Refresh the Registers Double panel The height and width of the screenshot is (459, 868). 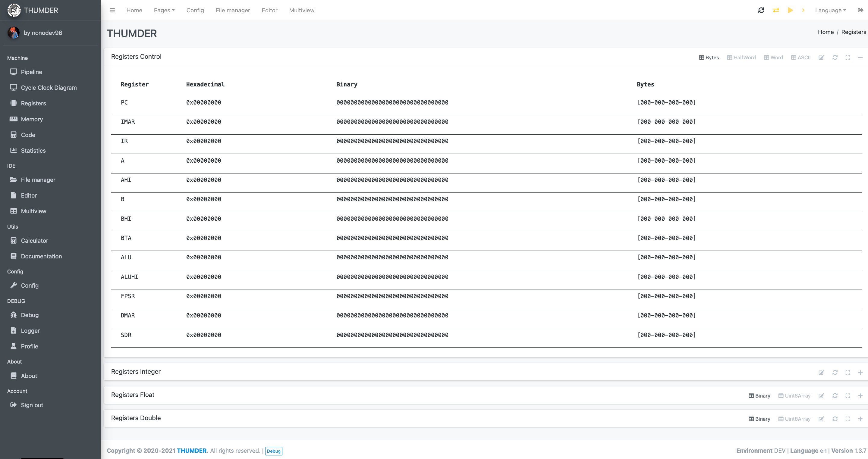[x=835, y=419]
